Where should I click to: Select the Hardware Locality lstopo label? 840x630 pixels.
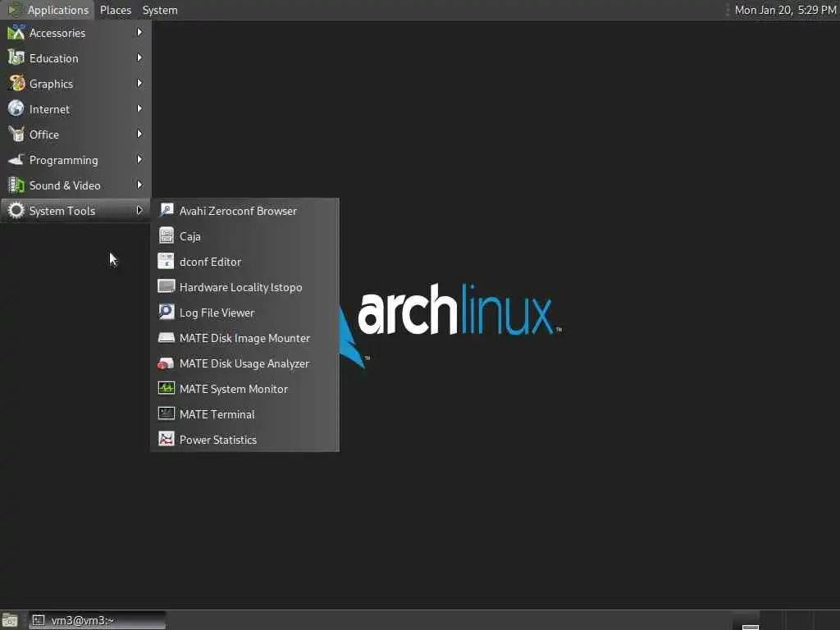click(240, 288)
